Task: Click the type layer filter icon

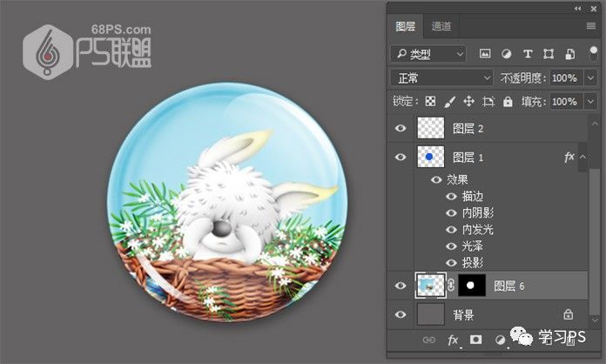Action: [x=527, y=54]
